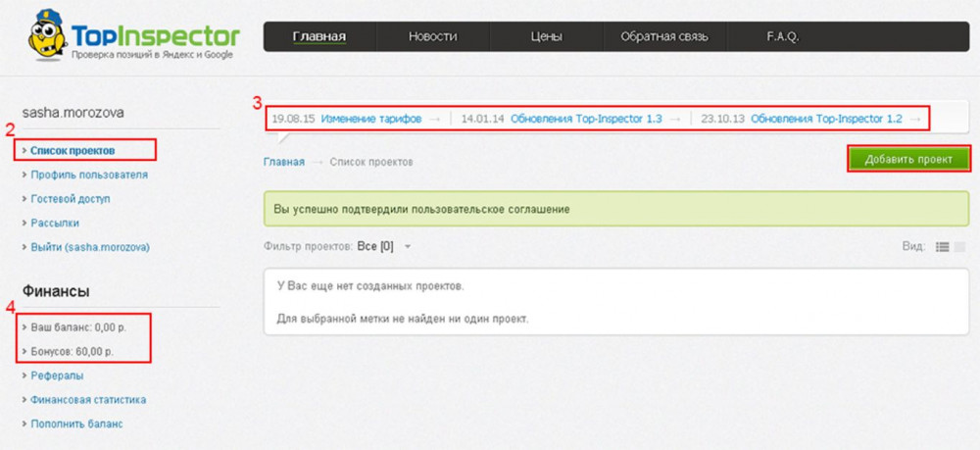Open the Обратная связь navigation tab
Image resolution: width=980 pixels, height=450 pixels.
[x=664, y=37]
